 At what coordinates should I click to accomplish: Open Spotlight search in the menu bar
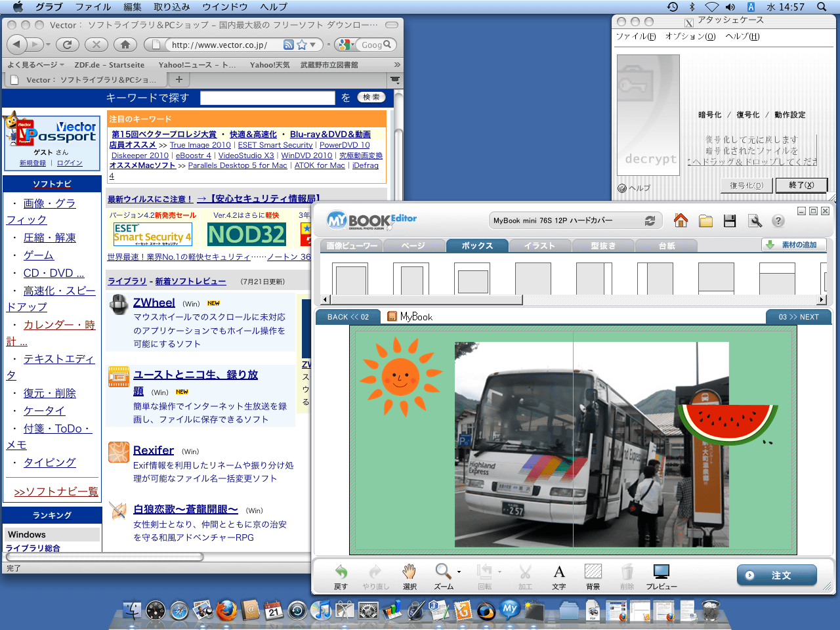point(822,7)
